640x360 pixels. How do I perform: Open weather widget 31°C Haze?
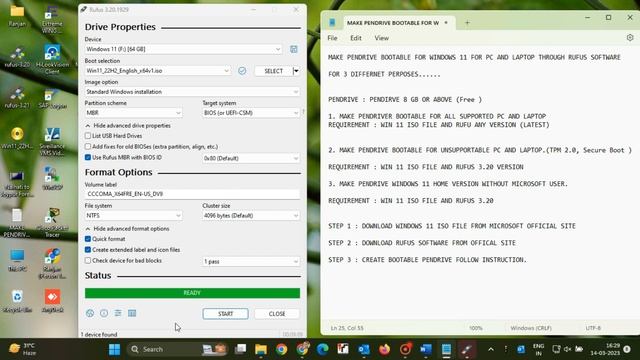pyautogui.click(x=22, y=349)
